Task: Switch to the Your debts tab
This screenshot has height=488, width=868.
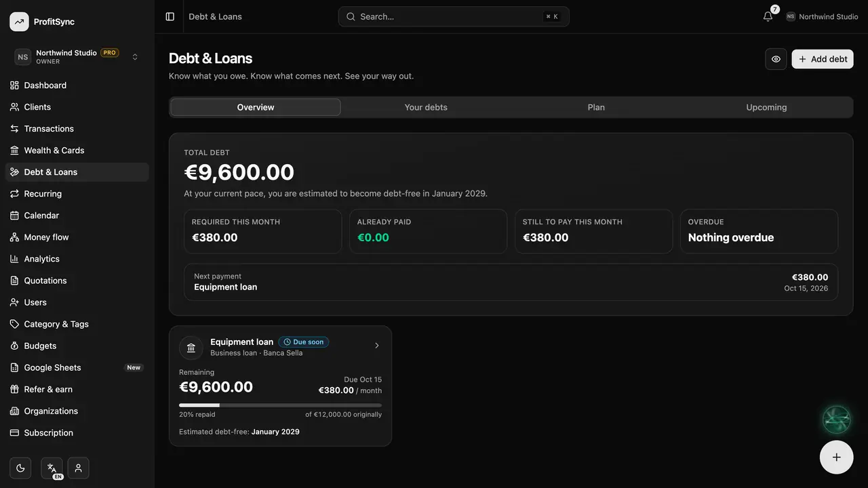Action: 426,107
